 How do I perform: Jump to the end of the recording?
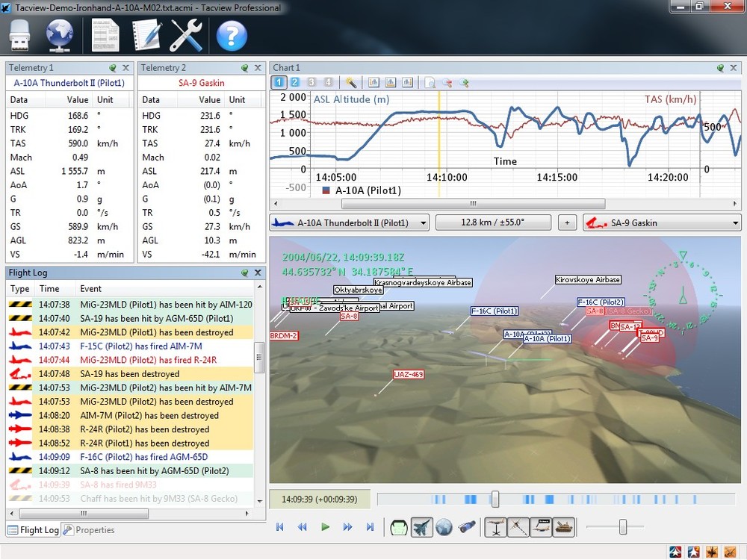pyautogui.click(x=371, y=527)
